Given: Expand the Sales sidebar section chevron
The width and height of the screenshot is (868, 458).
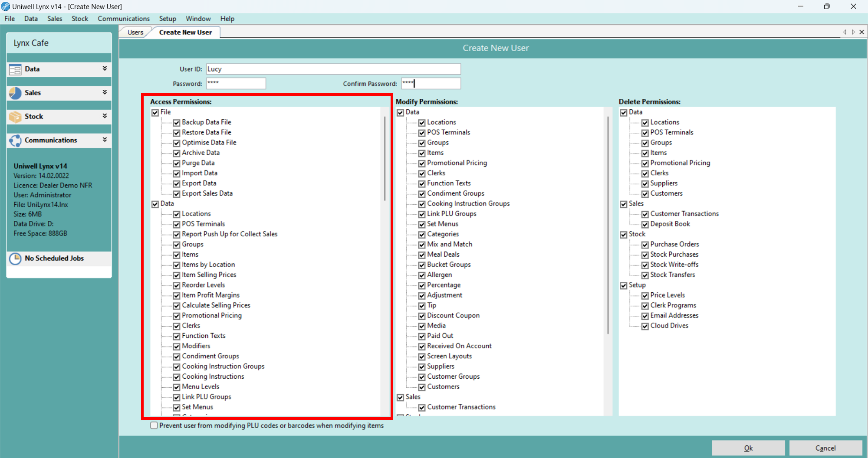Looking at the screenshot, I should tap(105, 92).
